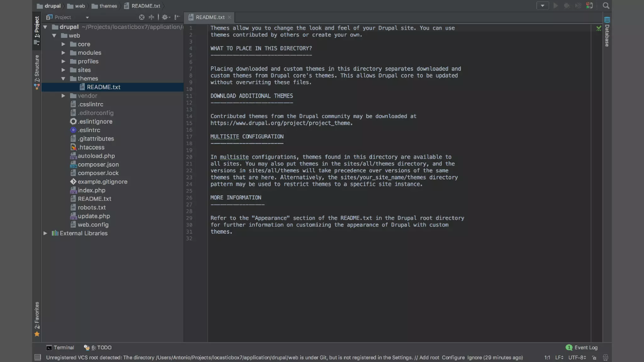Collapse the themes folder

click(x=63, y=79)
